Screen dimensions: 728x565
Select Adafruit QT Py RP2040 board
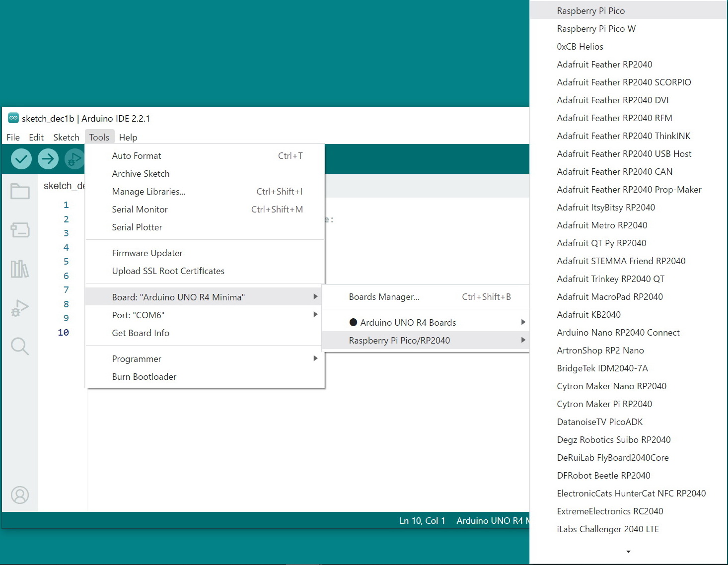click(x=628, y=243)
